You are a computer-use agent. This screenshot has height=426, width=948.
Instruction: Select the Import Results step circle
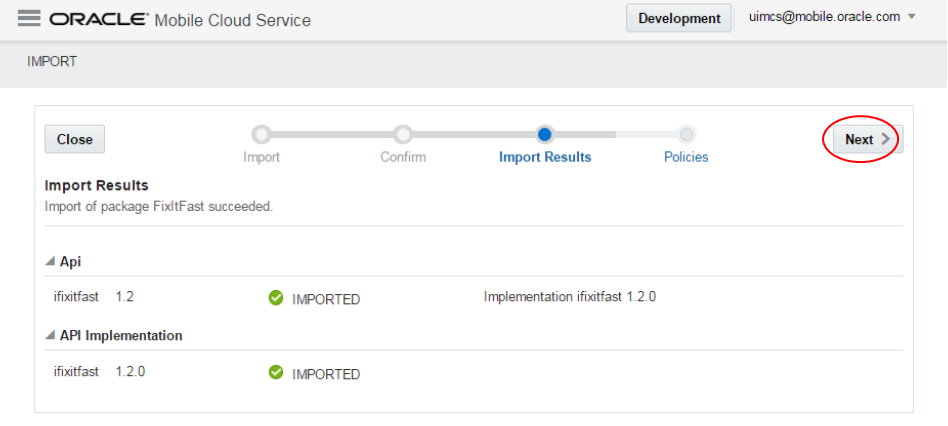[545, 134]
